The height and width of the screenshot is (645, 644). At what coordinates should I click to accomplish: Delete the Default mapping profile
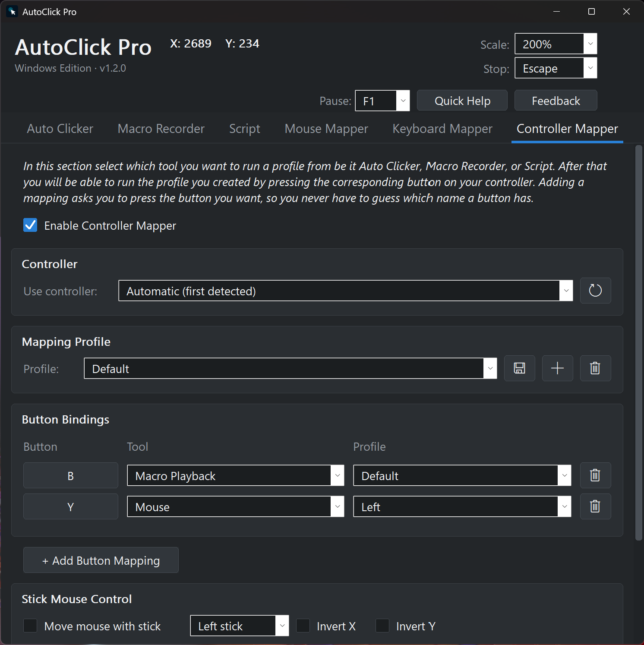(x=595, y=368)
